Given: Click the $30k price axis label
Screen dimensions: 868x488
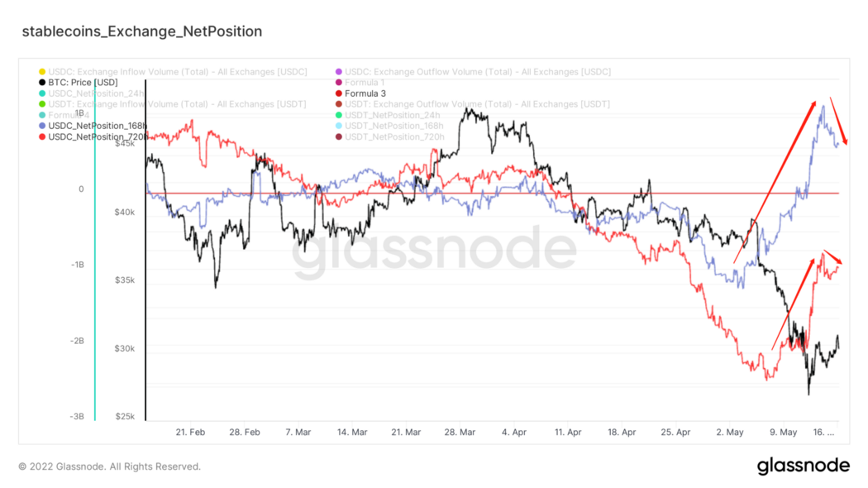Looking at the screenshot, I should point(126,348).
